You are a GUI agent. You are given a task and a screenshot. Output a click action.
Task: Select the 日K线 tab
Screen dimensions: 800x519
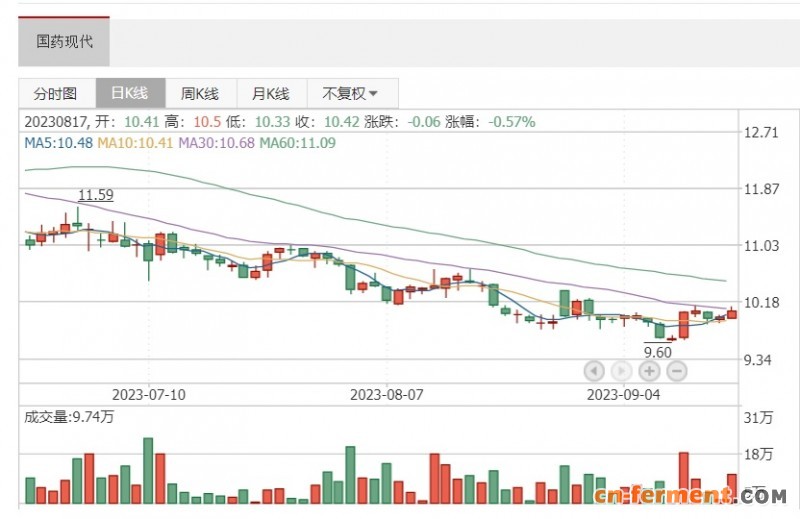pyautogui.click(x=129, y=94)
